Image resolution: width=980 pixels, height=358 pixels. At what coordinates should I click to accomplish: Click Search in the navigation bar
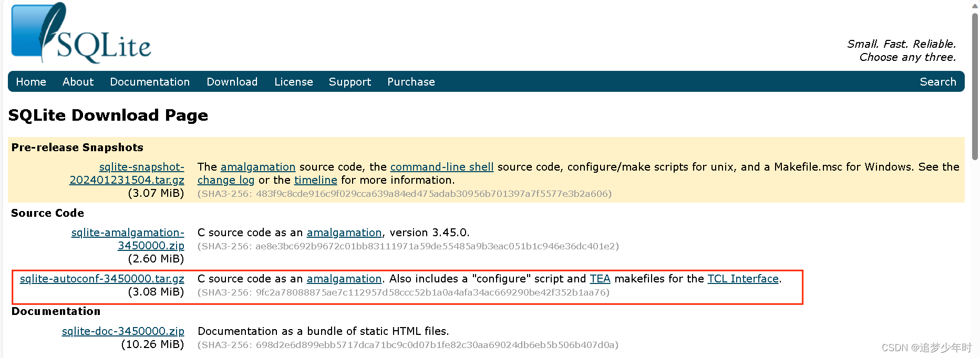pyautogui.click(x=938, y=82)
